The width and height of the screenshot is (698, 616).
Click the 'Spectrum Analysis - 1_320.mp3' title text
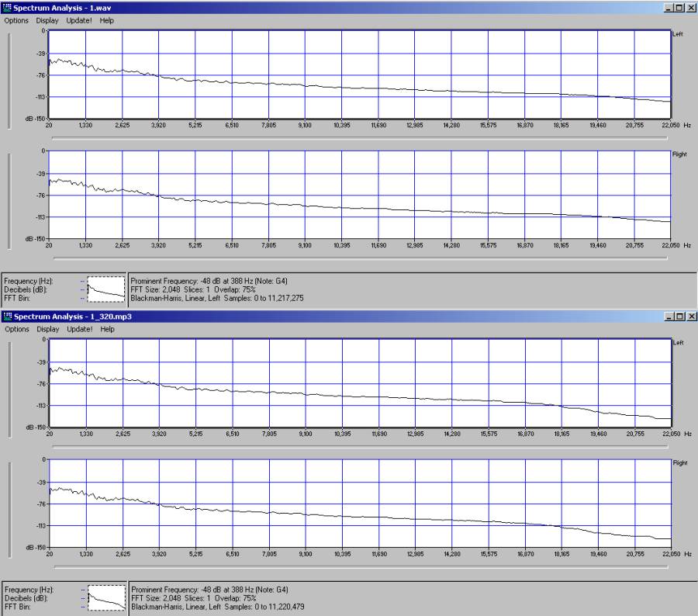(73, 317)
